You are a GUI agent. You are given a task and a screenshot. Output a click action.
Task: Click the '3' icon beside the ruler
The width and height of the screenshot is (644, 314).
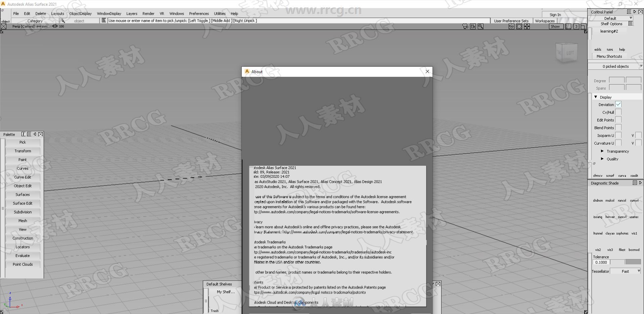coord(576,27)
